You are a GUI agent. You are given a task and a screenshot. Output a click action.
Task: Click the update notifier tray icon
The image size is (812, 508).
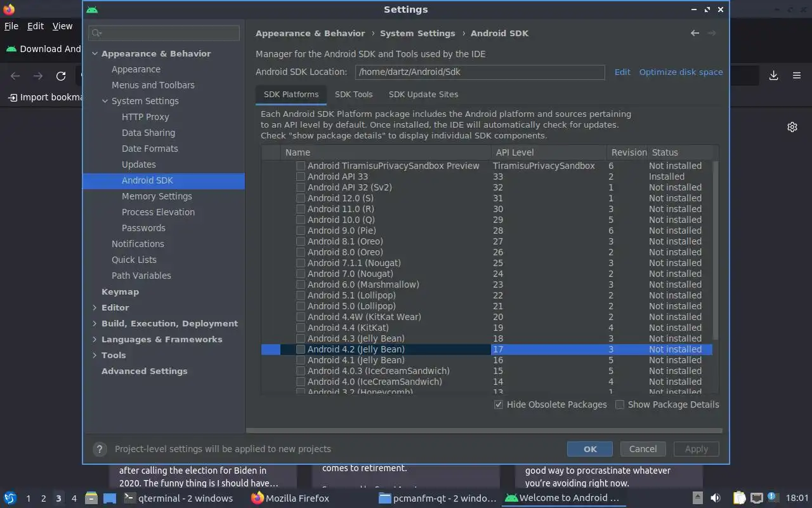coord(772,497)
